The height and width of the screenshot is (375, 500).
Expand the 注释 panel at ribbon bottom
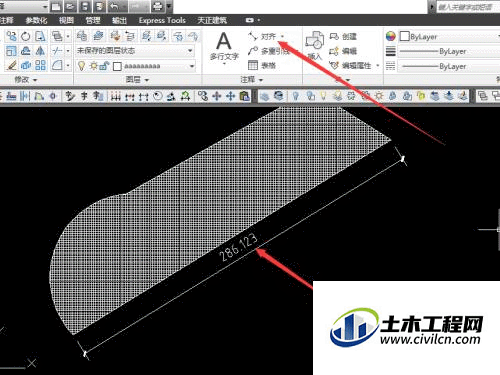pos(252,80)
